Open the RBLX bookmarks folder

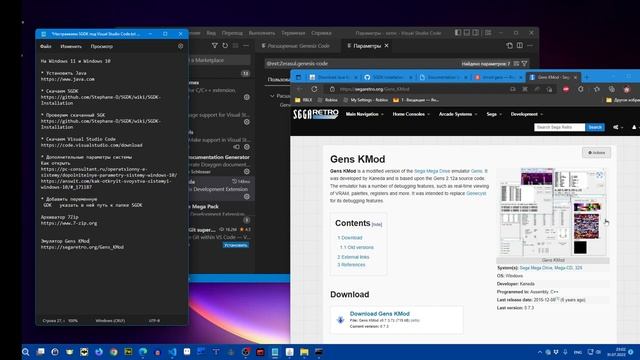pos(303,100)
